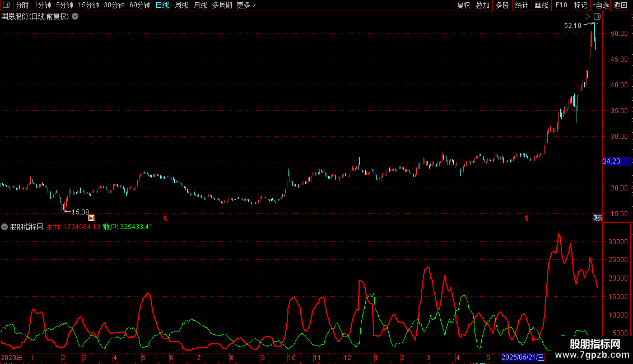The width and height of the screenshot is (633, 364).
Task: Click the red S marker near May 2025
Action: coord(527,218)
